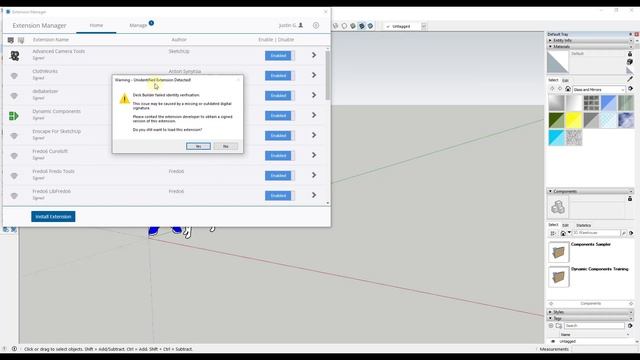Click the Add Tag icon in Tags panel
Viewport: 640px width, 360px height.
tap(551, 326)
